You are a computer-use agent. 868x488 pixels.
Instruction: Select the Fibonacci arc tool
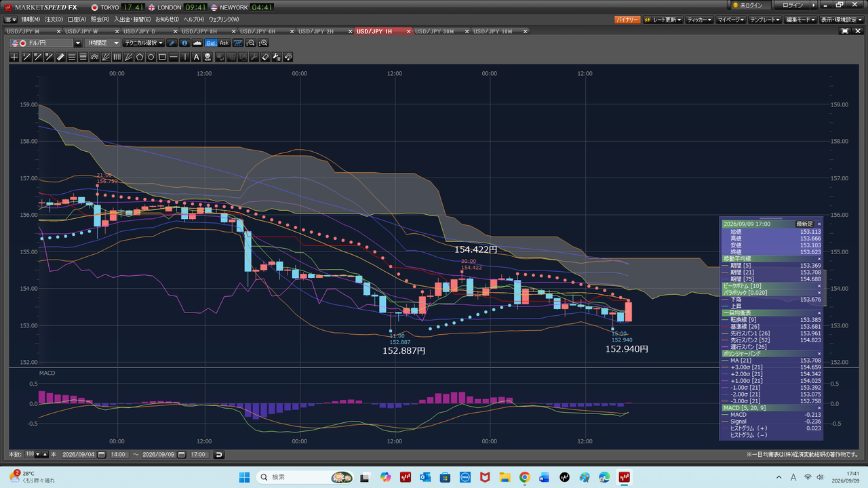(x=94, y=57)
